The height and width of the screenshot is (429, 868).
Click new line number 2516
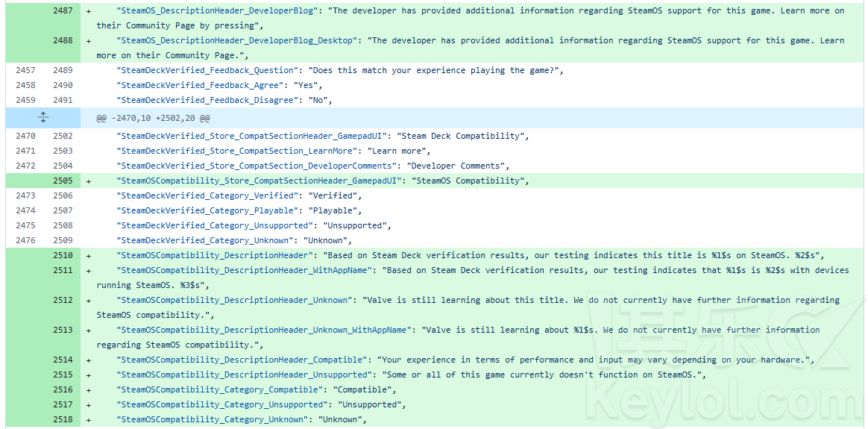click(x=63, y=389)
